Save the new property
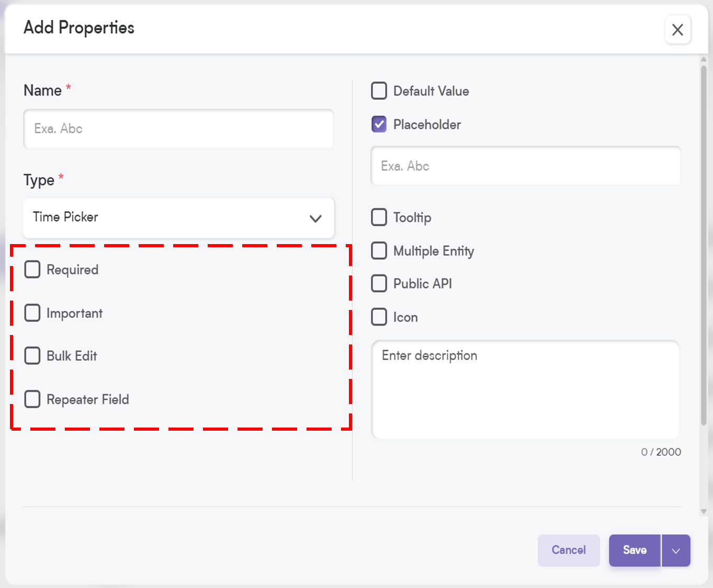This screenshot has width=713, height=588. click(x=635, y=550)
